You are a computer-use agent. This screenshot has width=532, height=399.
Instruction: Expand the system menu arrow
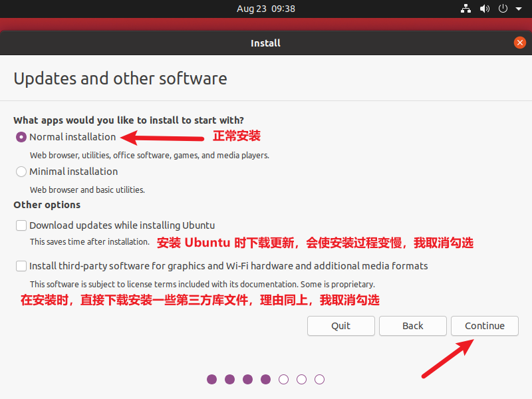[x=519, y=9]
